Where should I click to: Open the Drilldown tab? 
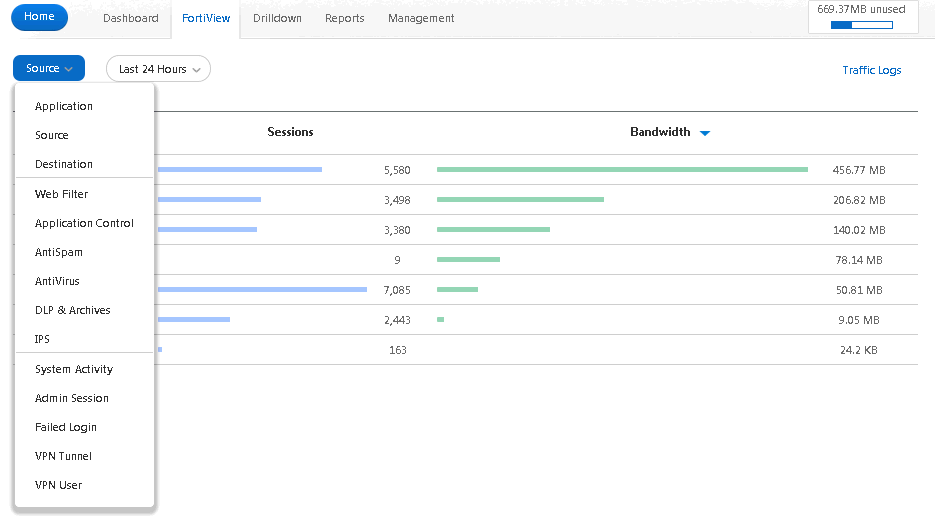[x=277, y=18]
